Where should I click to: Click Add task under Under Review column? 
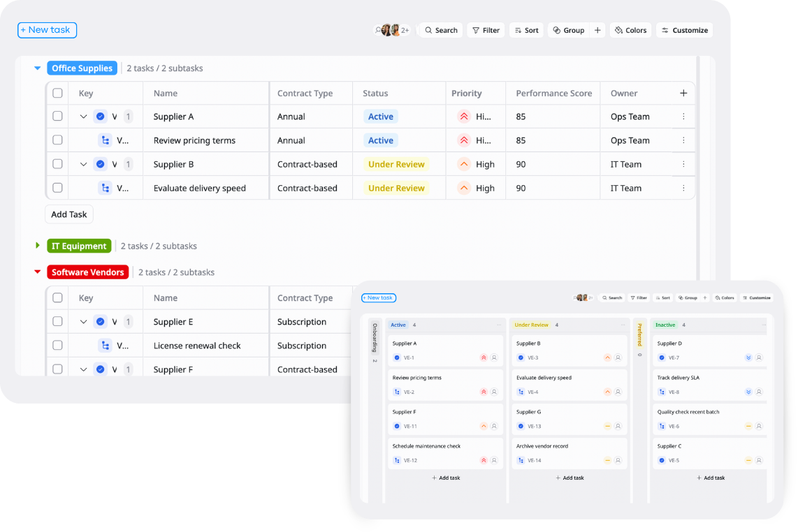point(570,478)
